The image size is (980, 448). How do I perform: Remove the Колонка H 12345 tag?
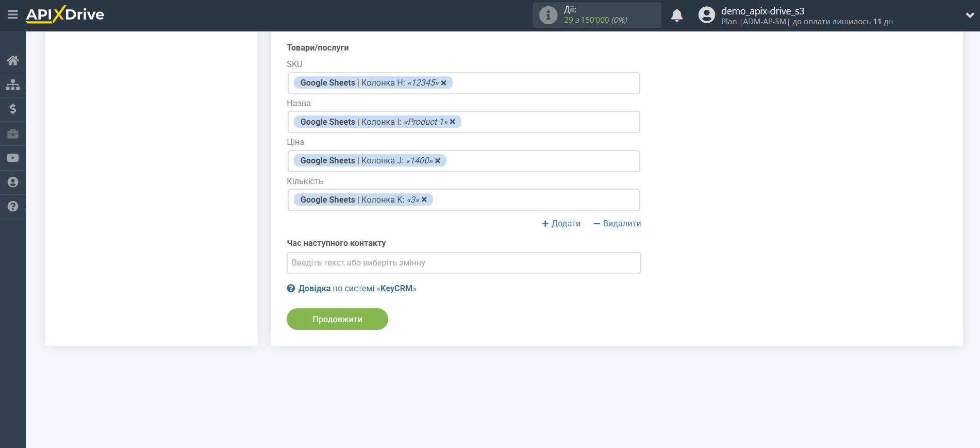(x=443, y=83)
